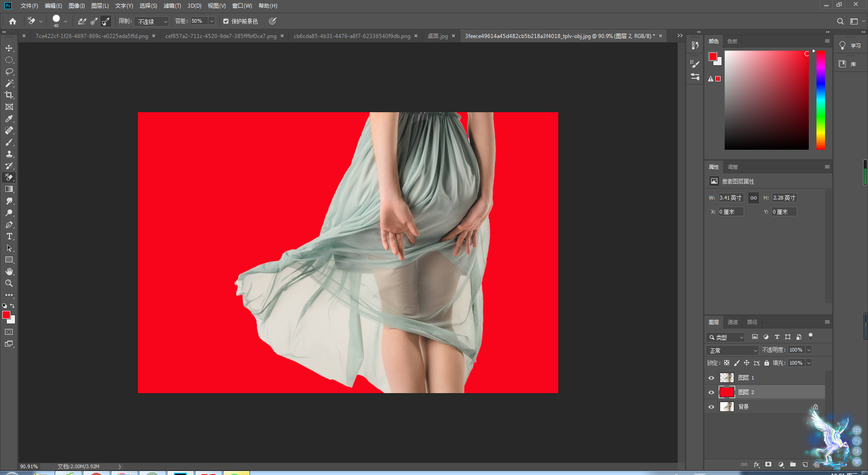The height and width of the screenshot is (475, 868).
Task: Create a new layer in Layers panel
Action: coord(805,465)
